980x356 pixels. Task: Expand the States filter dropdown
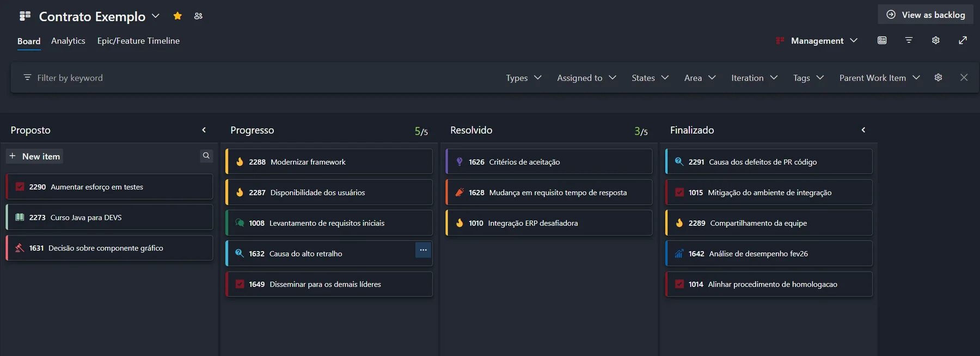pyautogui.click(x=650, y=78)
